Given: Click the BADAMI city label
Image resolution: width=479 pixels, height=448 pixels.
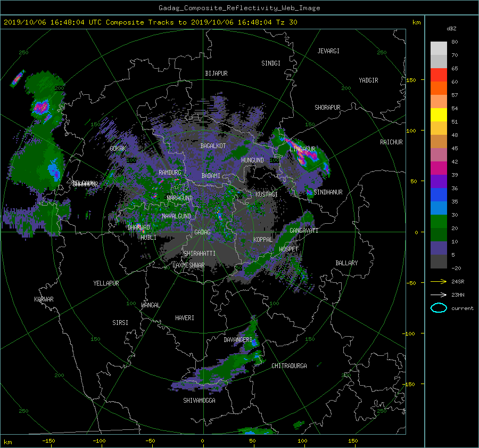Looking at the screenshot, I should pyautogui.click(x=211, y=176).
